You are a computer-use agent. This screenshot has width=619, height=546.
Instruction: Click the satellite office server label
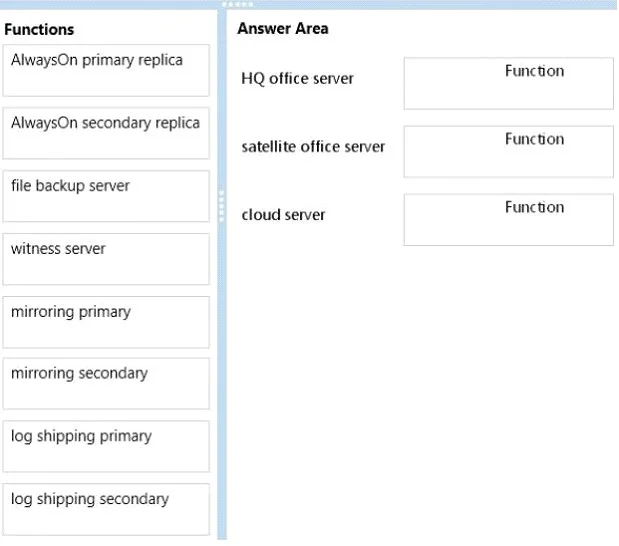coord(313,146)
